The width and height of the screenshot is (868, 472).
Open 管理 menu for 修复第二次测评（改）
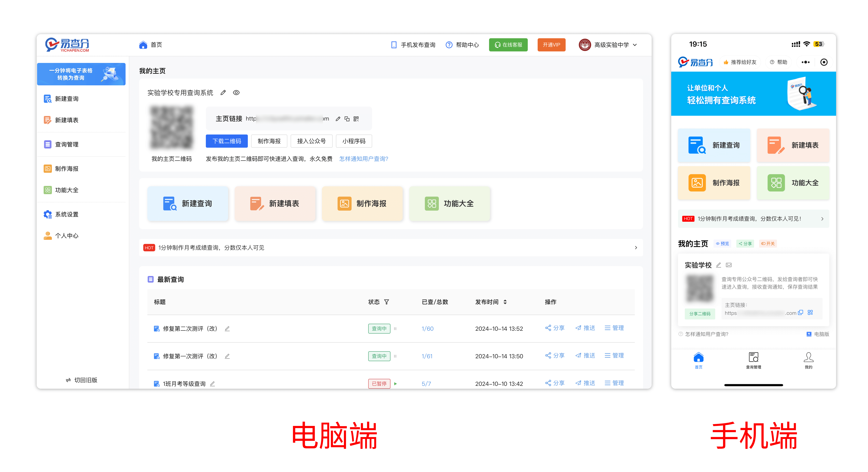(x=614, y=328)
